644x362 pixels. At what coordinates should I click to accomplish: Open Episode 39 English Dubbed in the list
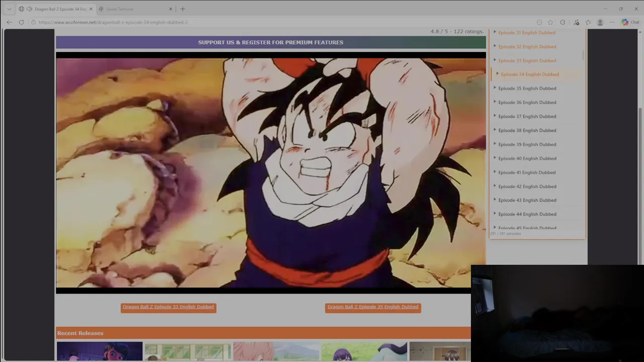click(x=527, y=145)
